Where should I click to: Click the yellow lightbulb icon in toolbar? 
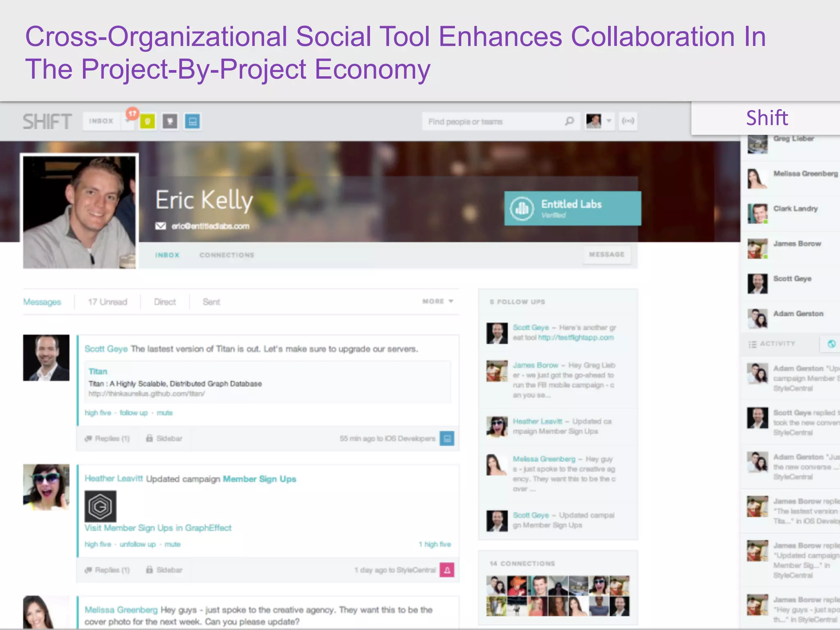click(147, 121)
